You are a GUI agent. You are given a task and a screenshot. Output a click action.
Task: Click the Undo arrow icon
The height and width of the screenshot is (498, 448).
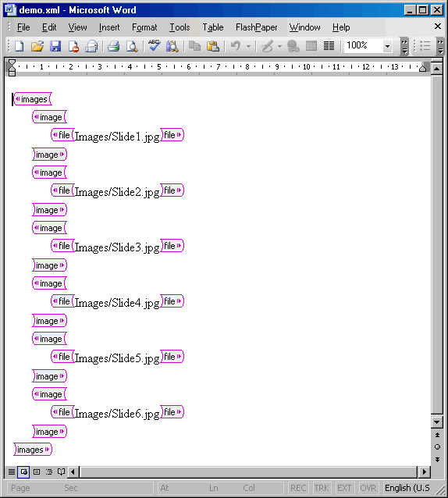(235, 46)
